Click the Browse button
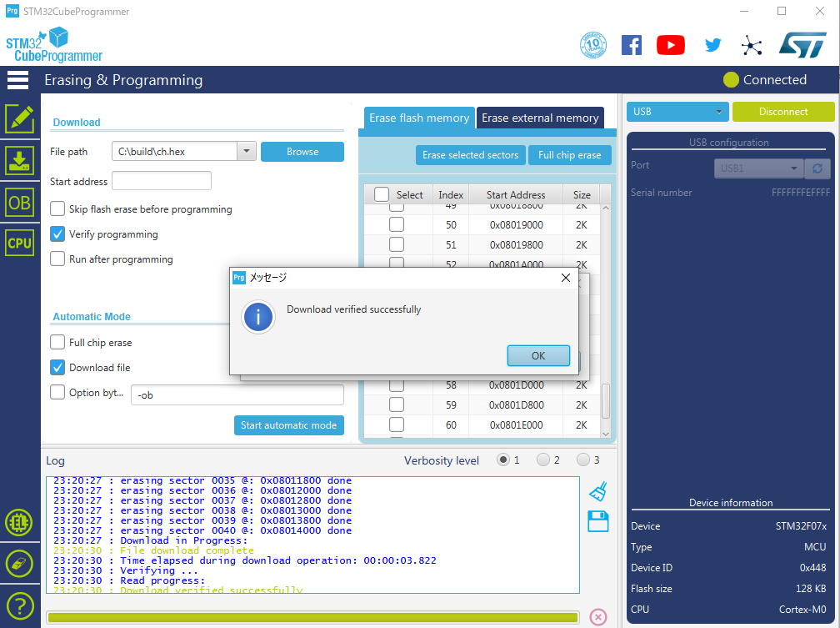This screenshot has height=628, width=840. tap(302, 152)
